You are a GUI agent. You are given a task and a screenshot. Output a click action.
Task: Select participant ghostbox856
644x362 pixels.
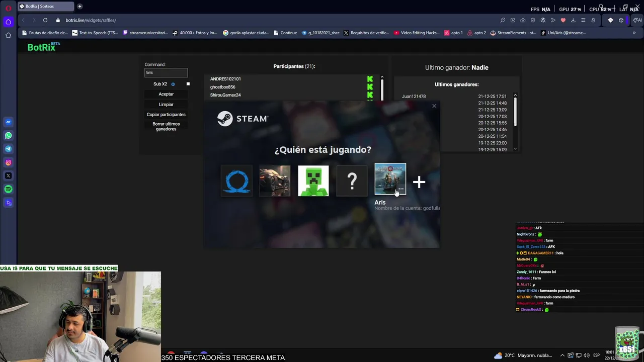click(x=222, y=87)
